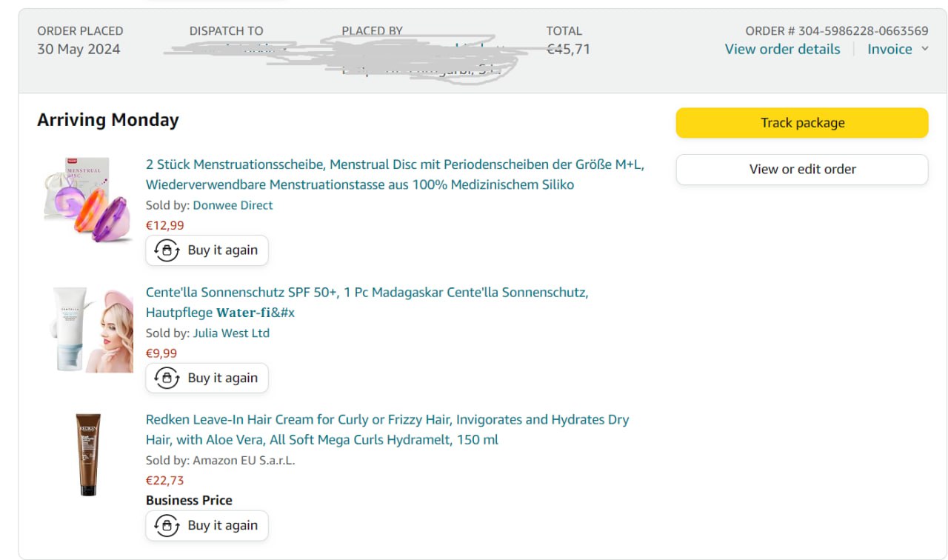Open the Redken hair cream thumbnail

[88, 454]
